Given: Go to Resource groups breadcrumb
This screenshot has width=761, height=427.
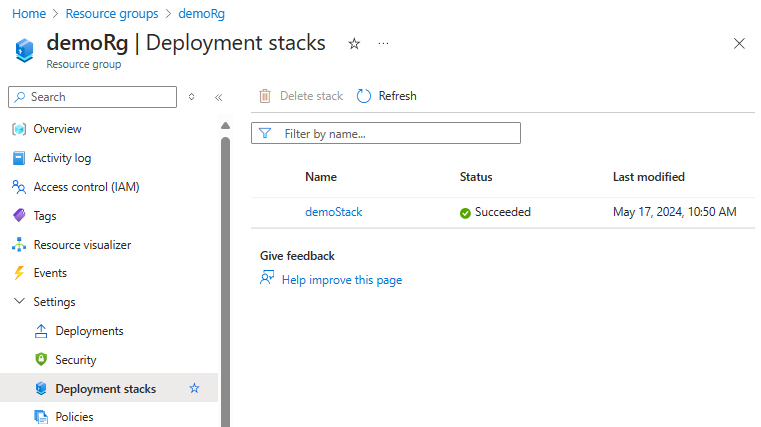Looking at the screenshot, I should pyautogui.click(x=111, y=14).
